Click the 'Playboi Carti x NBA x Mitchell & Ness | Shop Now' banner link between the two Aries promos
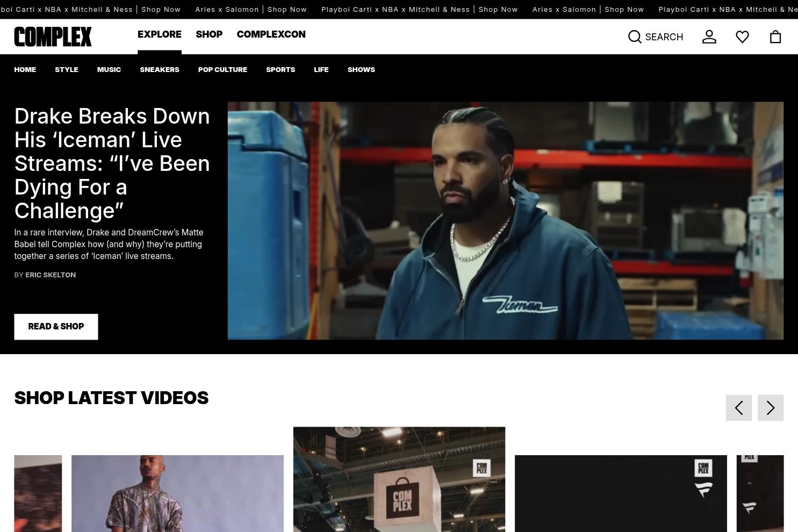 click(420, 9)
